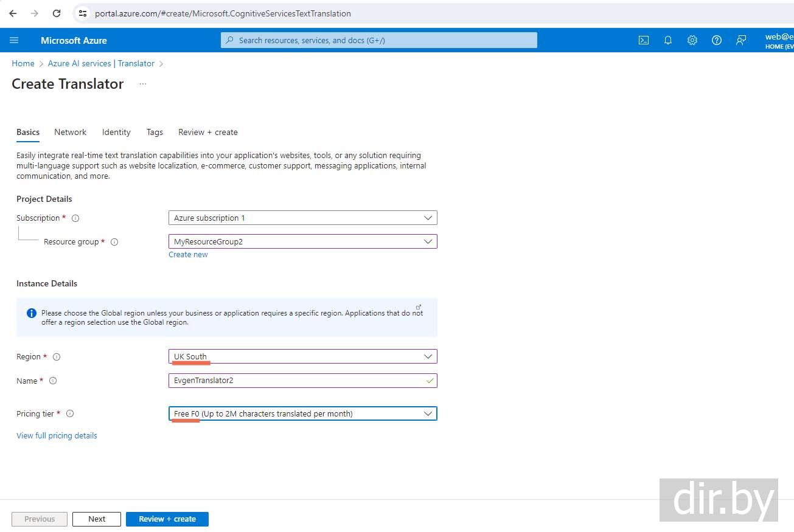Screen dimensions: 794x532
Task: Click the blue Review + create button
Action: [167, 519]
